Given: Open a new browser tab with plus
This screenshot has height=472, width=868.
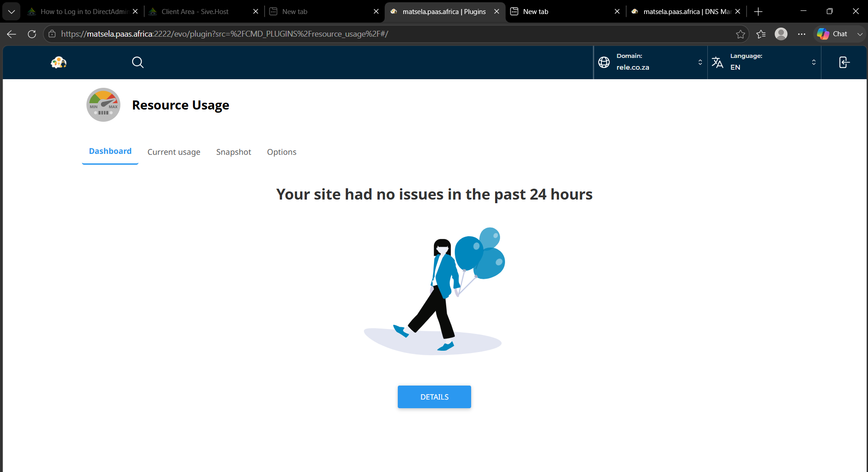Looking at the screenshot, I should pos(758,12).
